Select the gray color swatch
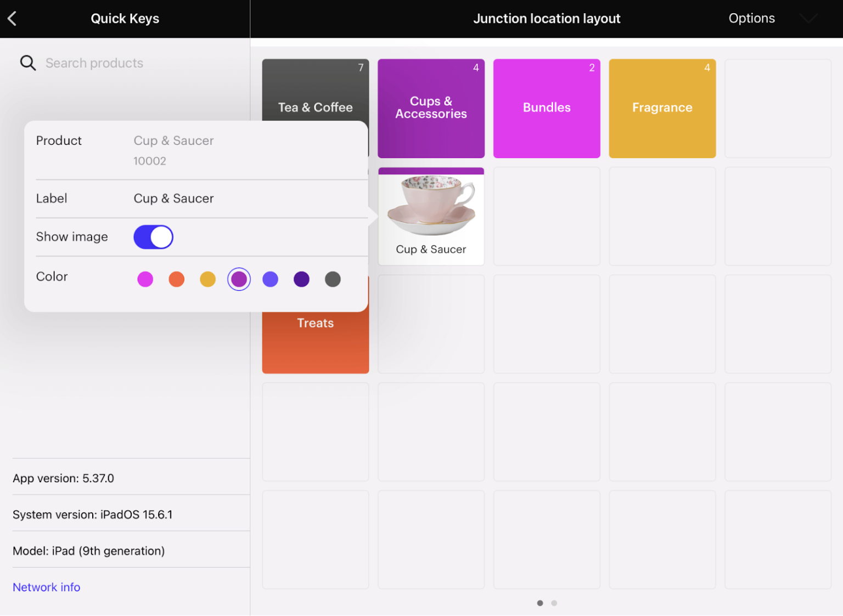This screenshot has height=616, width=843. coord(333,279)
